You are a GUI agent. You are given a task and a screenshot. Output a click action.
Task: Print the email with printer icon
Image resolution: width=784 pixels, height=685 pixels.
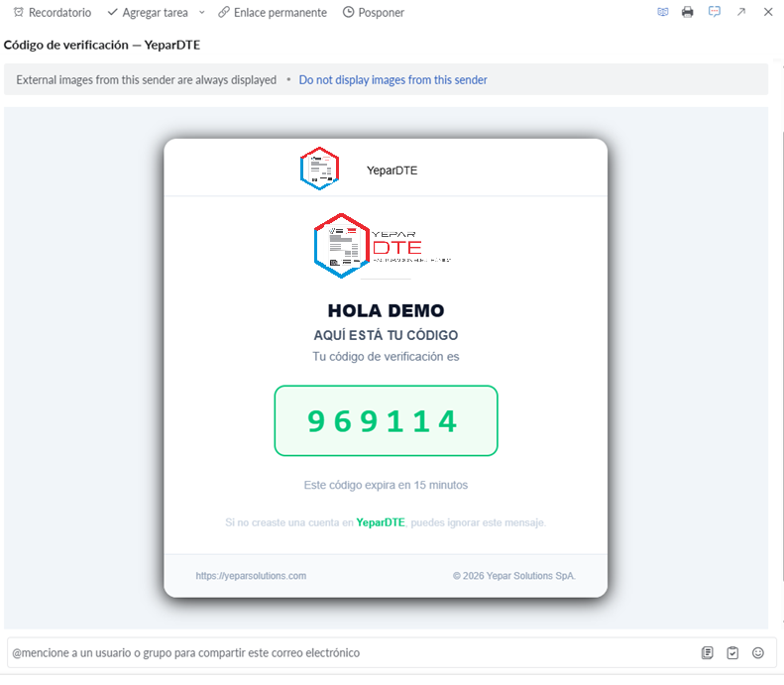688,12
